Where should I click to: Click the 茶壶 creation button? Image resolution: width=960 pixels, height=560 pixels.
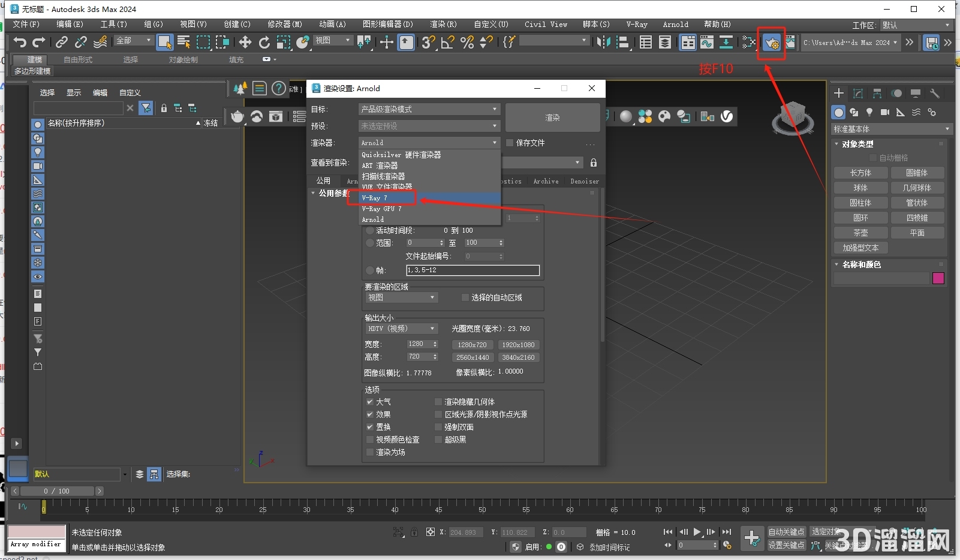[x=861, y=232]
